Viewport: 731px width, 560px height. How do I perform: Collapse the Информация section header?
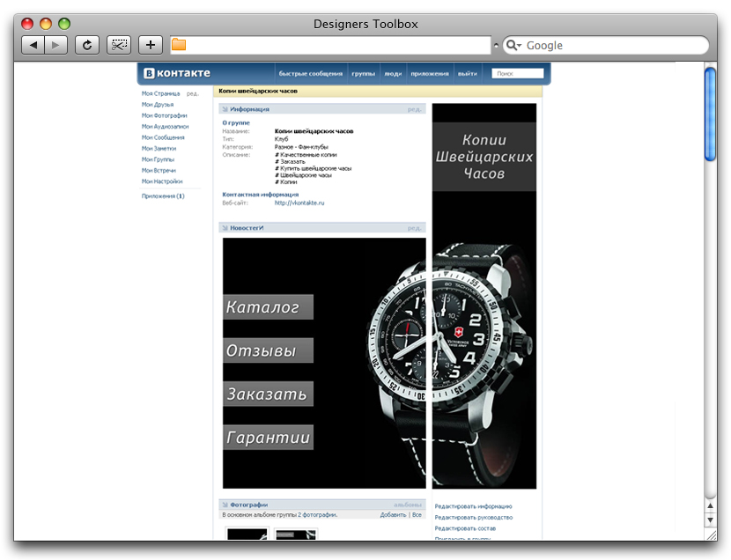click(249, 109)
